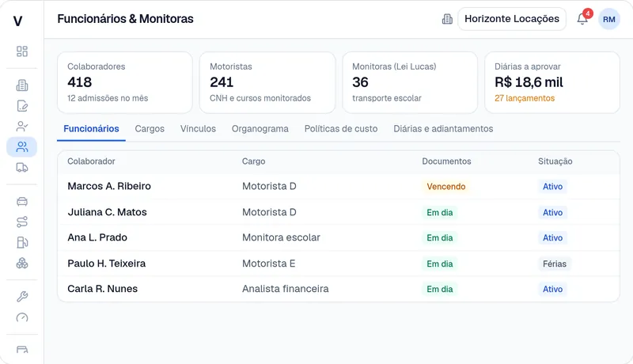Open the Horizonte Locações company selector
This screenshot has height=364, width=633.
511,19
